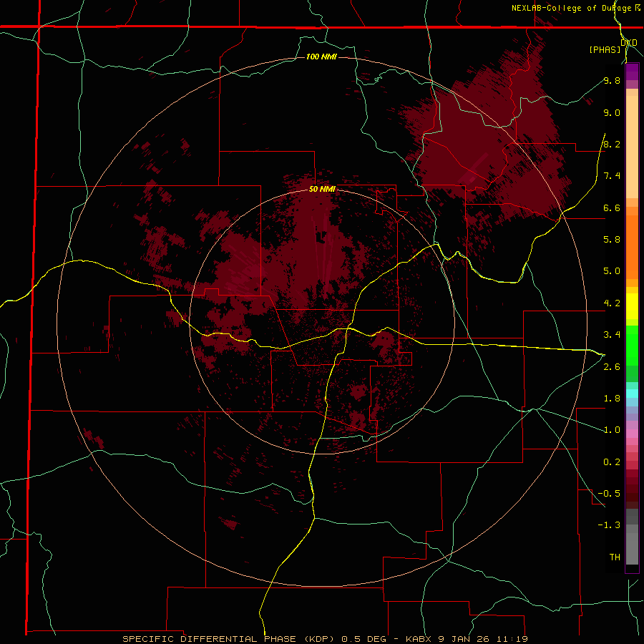Click the large echo crossing the 100 NMI ring
This screenshot has width=644, height=644.
489,135
